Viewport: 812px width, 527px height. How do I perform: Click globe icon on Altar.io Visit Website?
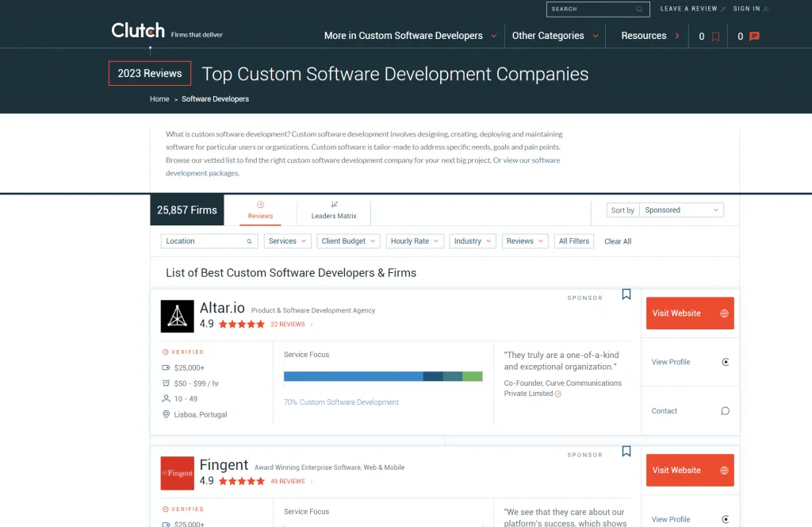pyautogui.click(x=724, y=314)
